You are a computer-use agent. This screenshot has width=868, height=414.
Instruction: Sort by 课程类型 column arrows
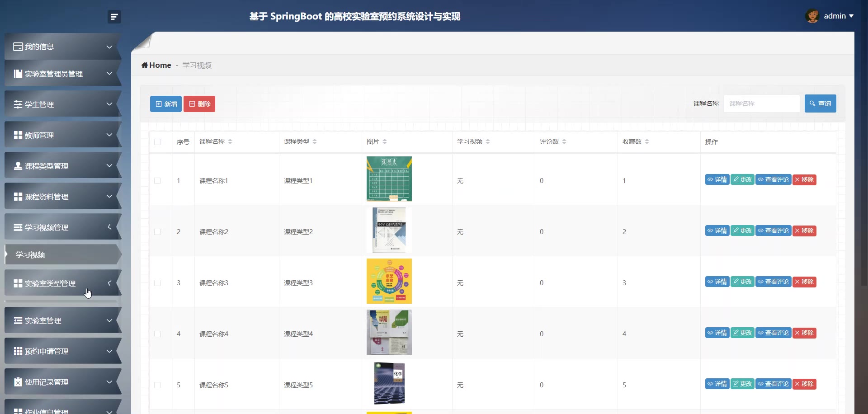(x=315, y=141)
